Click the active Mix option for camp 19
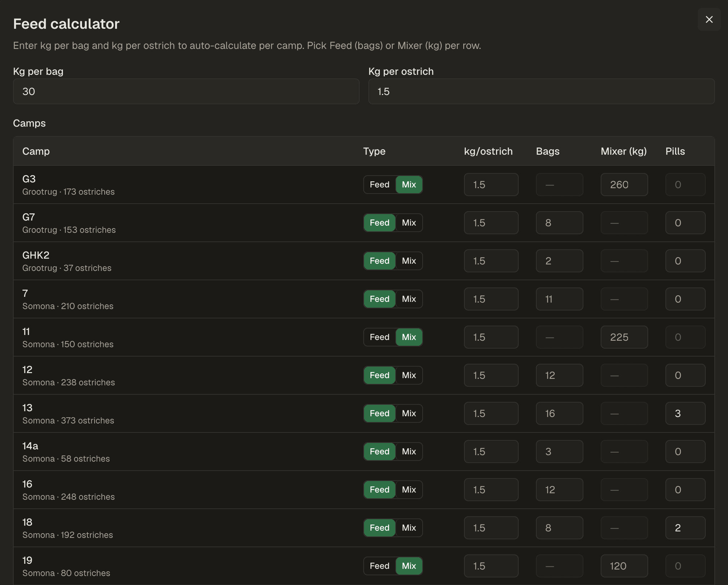Screen dimensions: 728x585 (409, 566)
